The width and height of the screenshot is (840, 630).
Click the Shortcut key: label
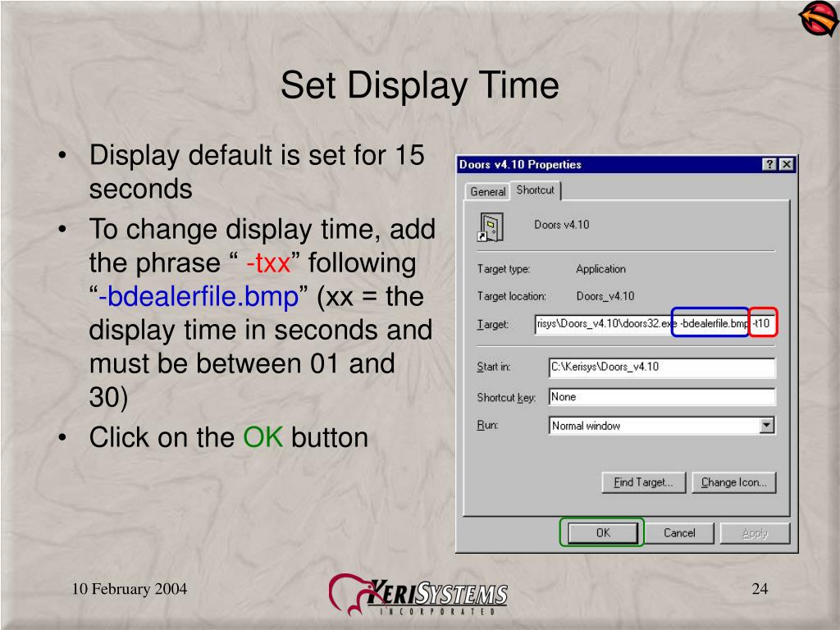(506, 398)
